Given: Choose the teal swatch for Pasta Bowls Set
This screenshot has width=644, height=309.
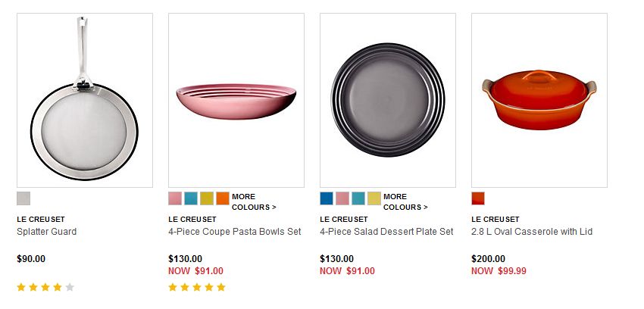Looking at the screenshot, I should 191,198.
